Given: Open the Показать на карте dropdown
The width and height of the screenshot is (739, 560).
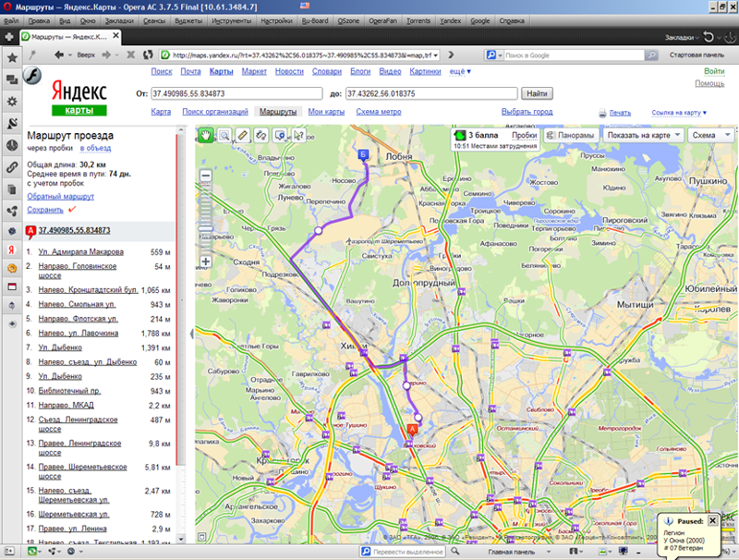Looking at the screenshot, I should pos(643,136).
